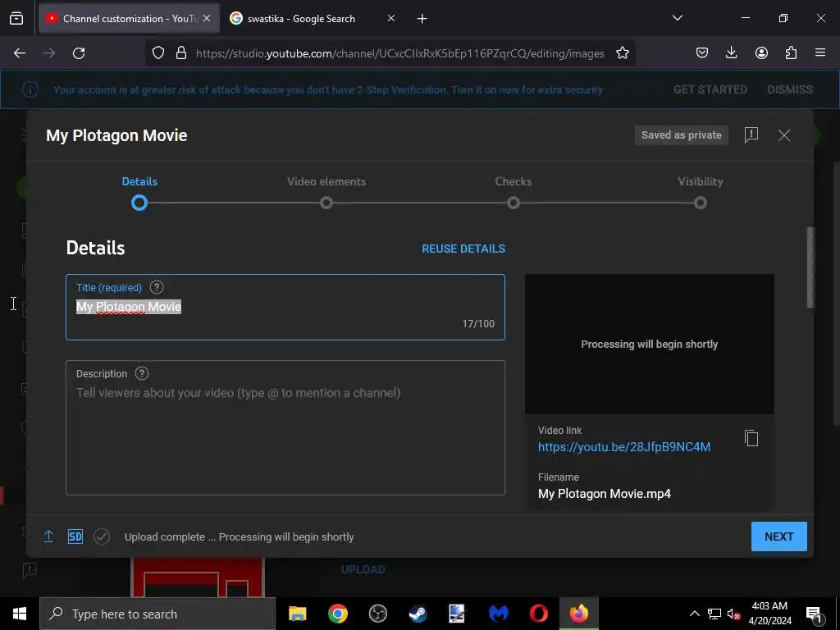Click the Description text area
840x630 pixels.
(285, 427)
